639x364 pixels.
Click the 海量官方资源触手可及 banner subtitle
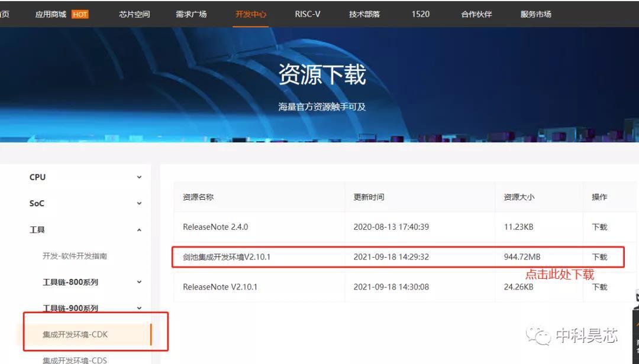[x=322, y=107]
